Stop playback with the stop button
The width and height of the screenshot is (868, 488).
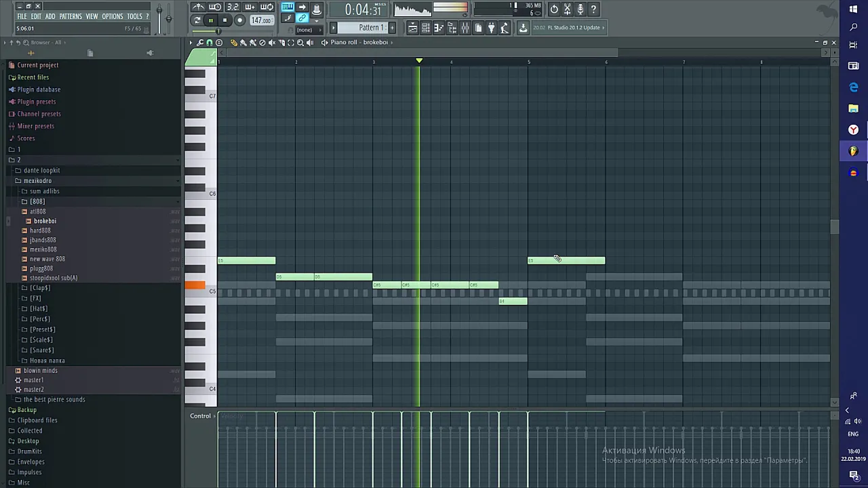pyautogui.click(x=224, y=20)
